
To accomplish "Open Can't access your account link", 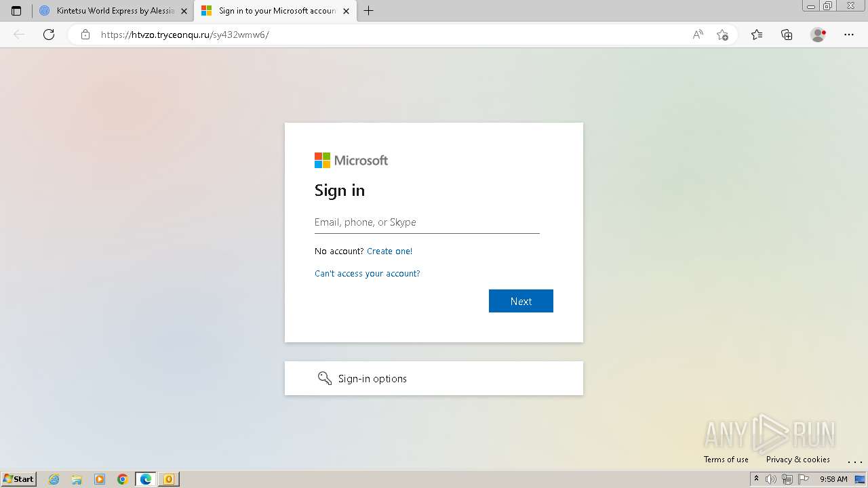I will click(x=368, y=274).
